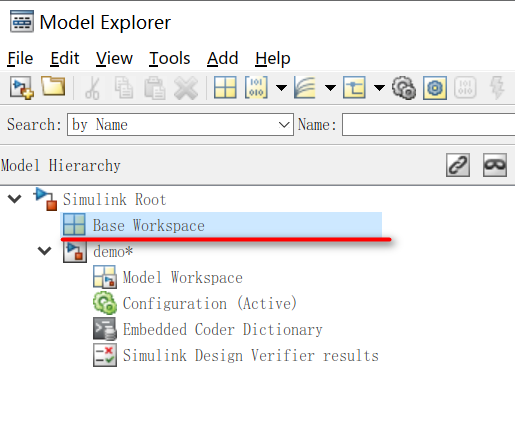Open the Tools menu
Image resolution: width=515 pixels, height=424 pixels.
pyautogui.click(x=169, y=58)
